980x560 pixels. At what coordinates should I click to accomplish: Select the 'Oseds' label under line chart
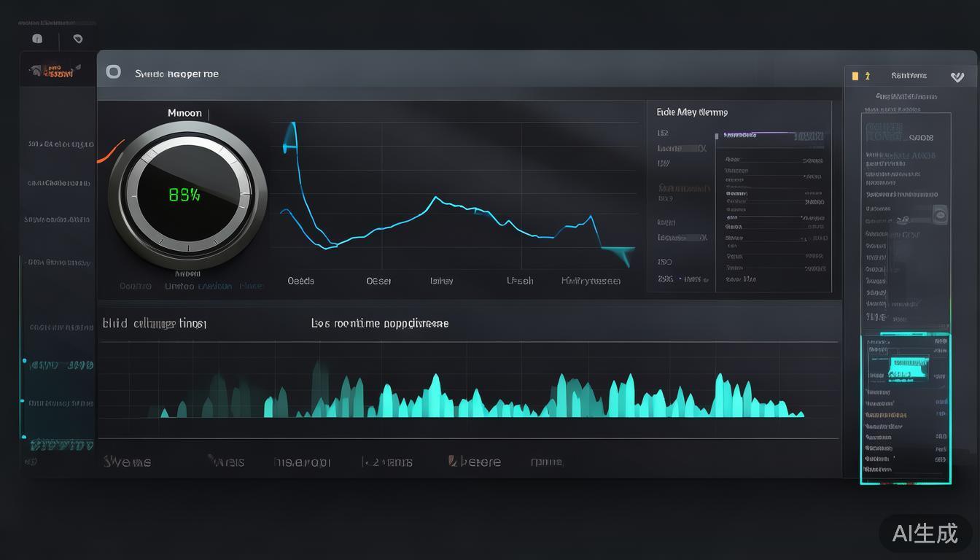click(300, 281)
